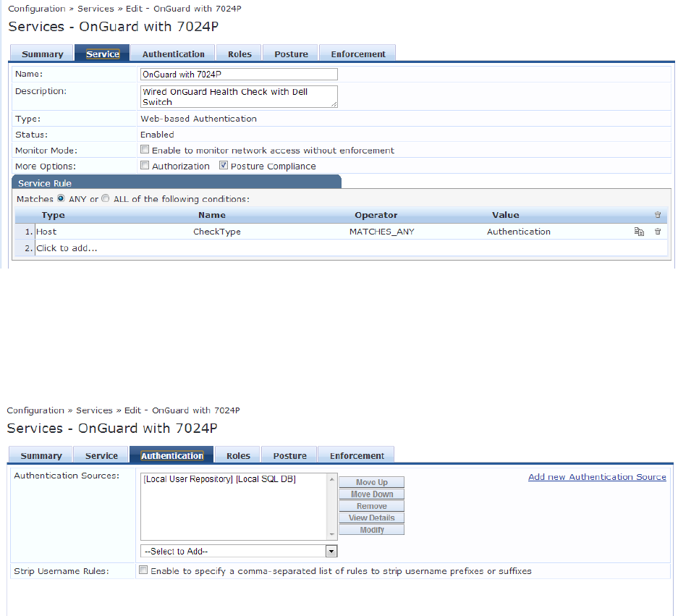This screenshot has height=616, width=678.
Task: Open Roles tab in lower panel
Action: tap(238, 455)
